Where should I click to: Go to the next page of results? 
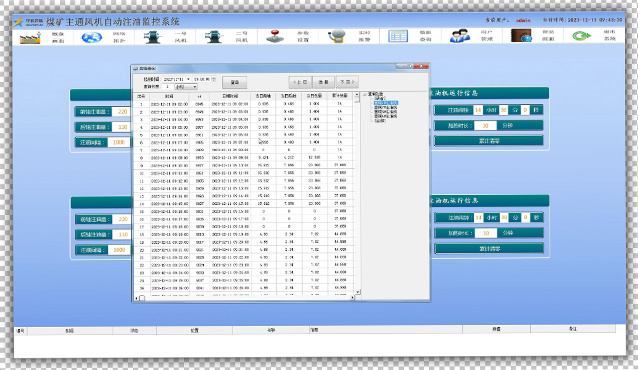click(347, 82)
